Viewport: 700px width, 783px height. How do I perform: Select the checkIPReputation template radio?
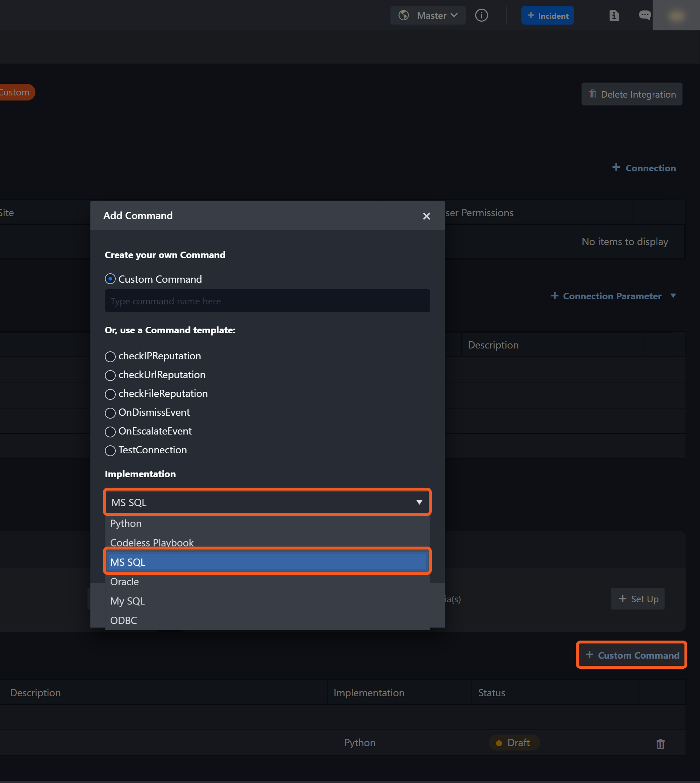click(x=110, y=356)
